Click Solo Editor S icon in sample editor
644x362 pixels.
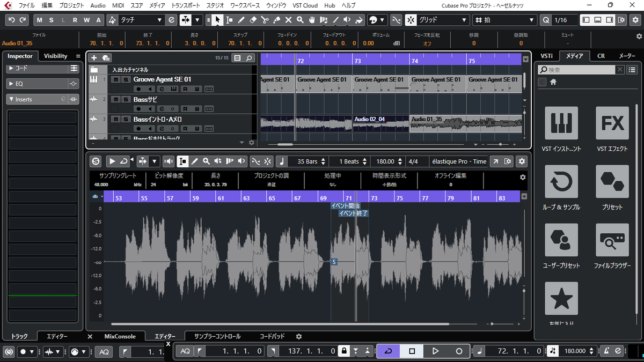pyautogui.click(x=96, y=161)
